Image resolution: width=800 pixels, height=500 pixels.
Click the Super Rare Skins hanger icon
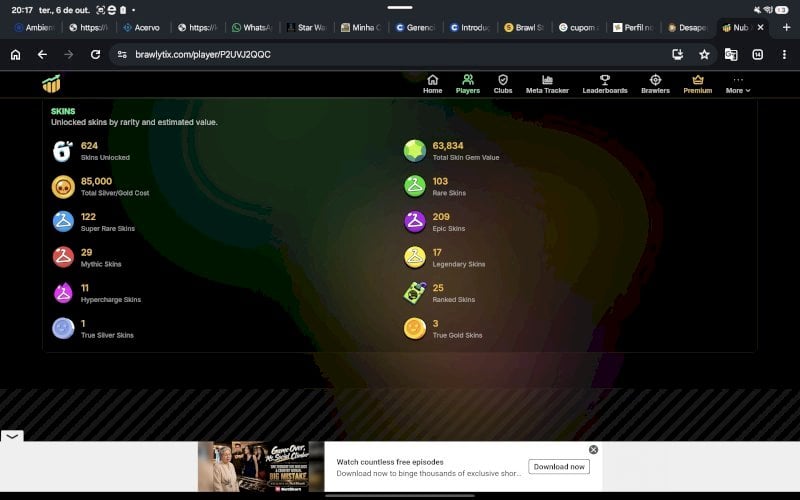(63, 222)
